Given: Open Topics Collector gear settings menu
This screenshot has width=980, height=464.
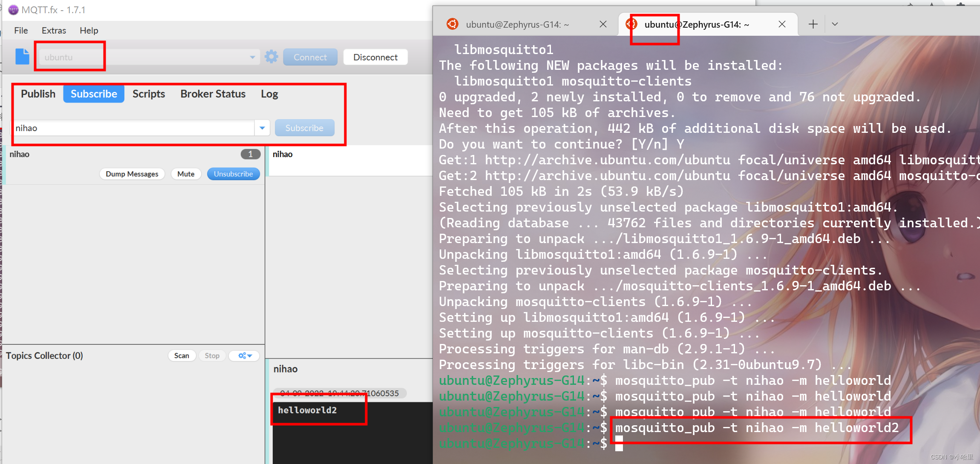Looking at the screenshot, I should (245, 355).
